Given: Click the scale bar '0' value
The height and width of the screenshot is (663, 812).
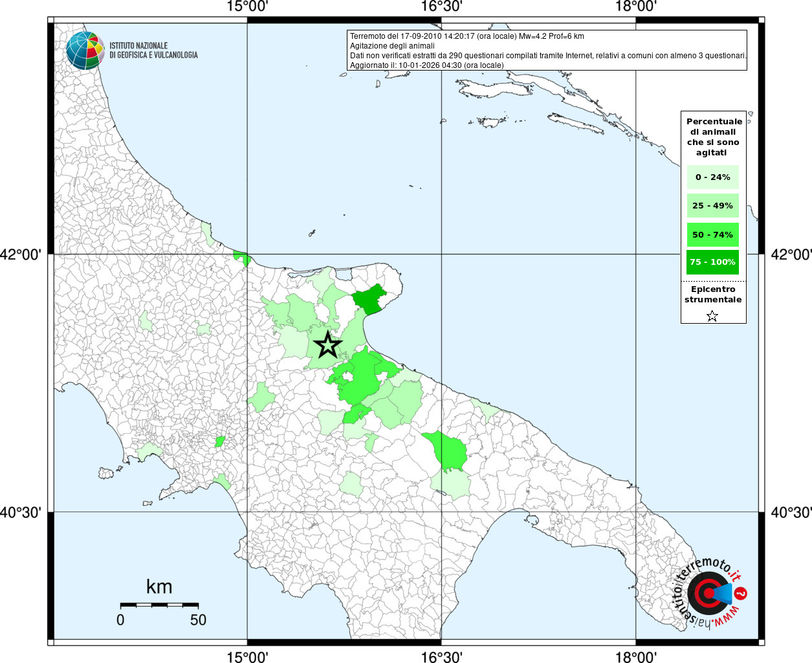Looking at the screenshot, I should click(x=120, y=620).
